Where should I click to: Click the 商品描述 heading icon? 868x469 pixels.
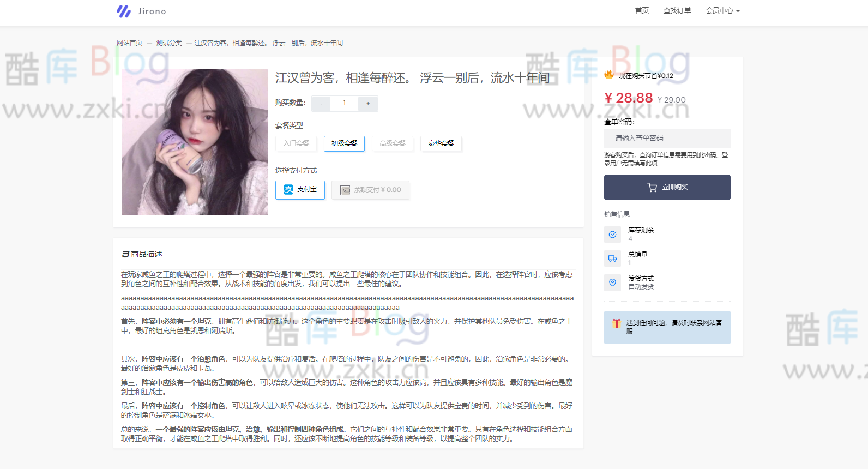[x=125, y=254]
